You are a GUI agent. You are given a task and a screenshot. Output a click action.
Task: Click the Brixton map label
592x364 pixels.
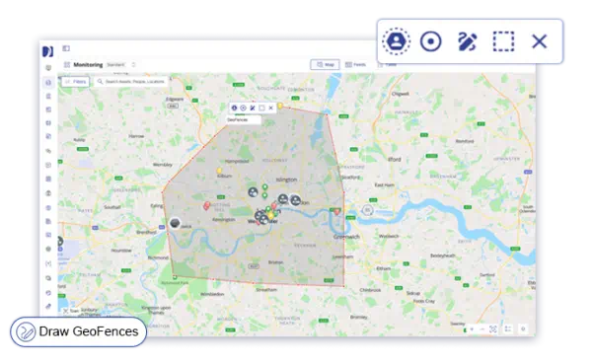[x=275, y=262]
